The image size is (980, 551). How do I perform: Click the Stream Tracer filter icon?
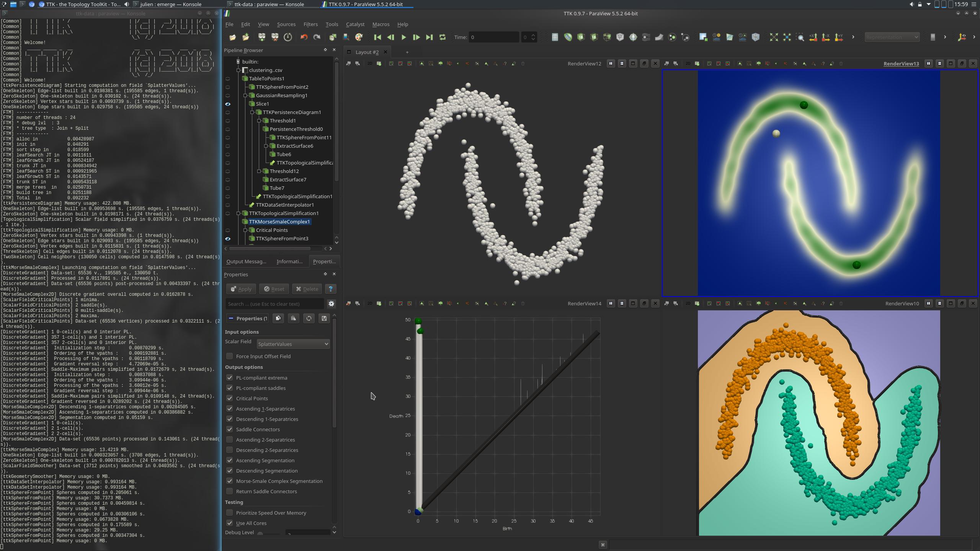[646, 37]
